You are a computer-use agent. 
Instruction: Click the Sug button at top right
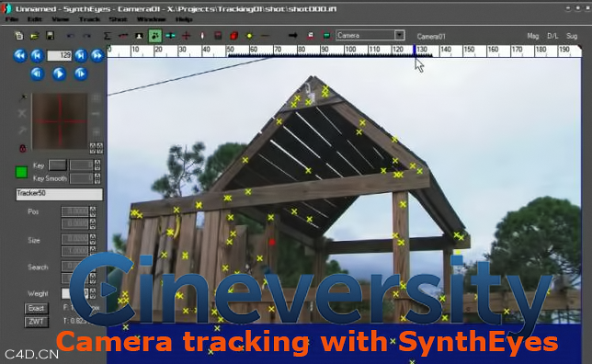click(x=572, y=36)
